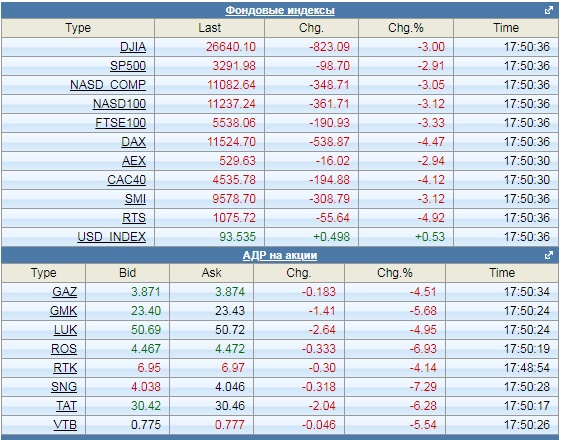Select NASD_COMP last value 11082.64
Image resolution: width=561 pixels, height=440 pixels.
click(231, 85)
